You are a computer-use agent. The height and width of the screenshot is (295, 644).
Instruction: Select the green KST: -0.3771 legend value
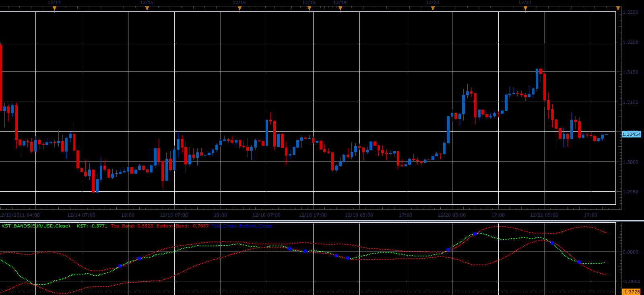click(x=92, y=226)
